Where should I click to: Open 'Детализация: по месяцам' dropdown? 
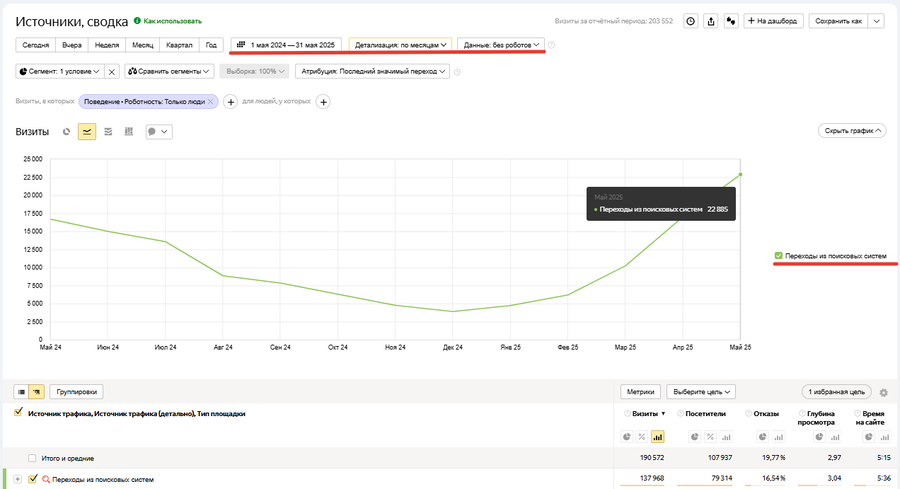400,45
